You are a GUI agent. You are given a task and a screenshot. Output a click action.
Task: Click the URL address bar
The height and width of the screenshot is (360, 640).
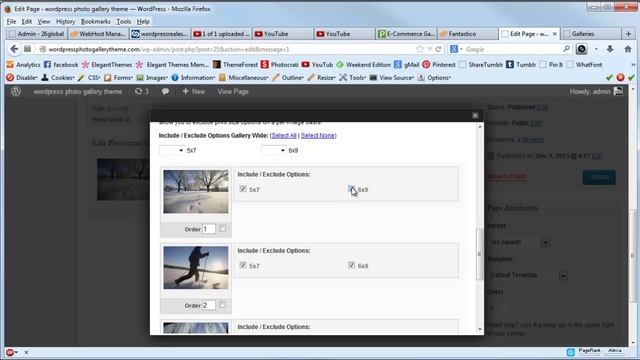(x=233, y=49)
